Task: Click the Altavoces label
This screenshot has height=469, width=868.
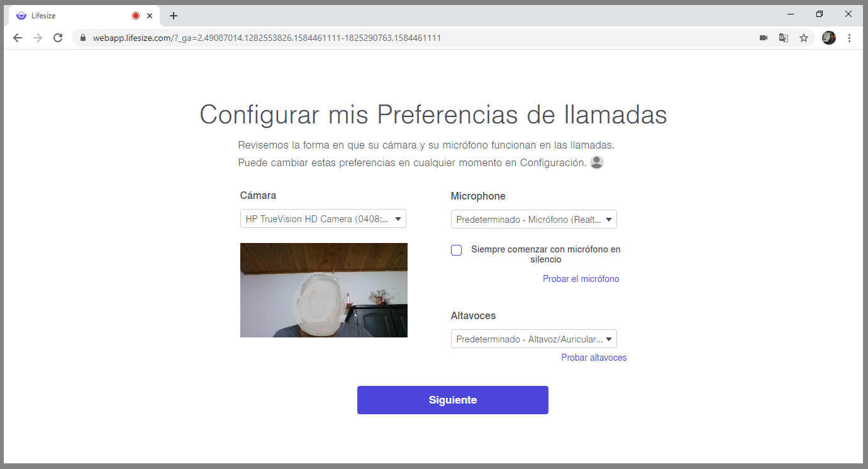Action: (x=474, y=315)
